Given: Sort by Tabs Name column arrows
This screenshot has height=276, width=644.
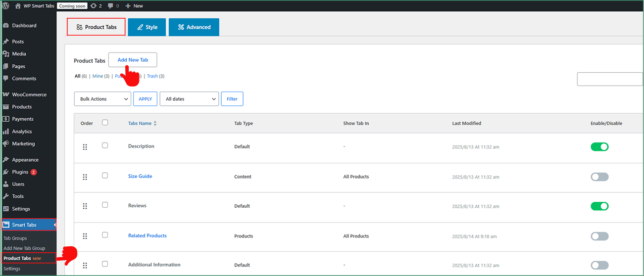Looking at the screenshot, I should [155, 123].
